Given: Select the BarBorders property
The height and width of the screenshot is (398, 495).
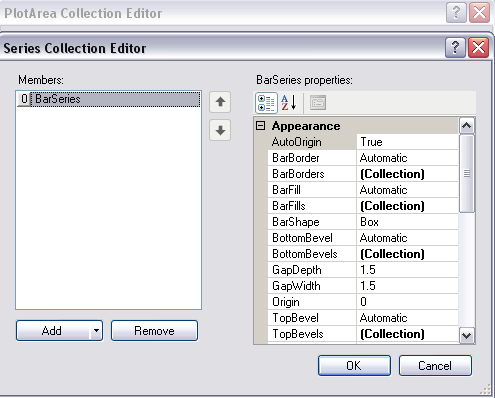Looking at the screenshot, I should [312, 174].
